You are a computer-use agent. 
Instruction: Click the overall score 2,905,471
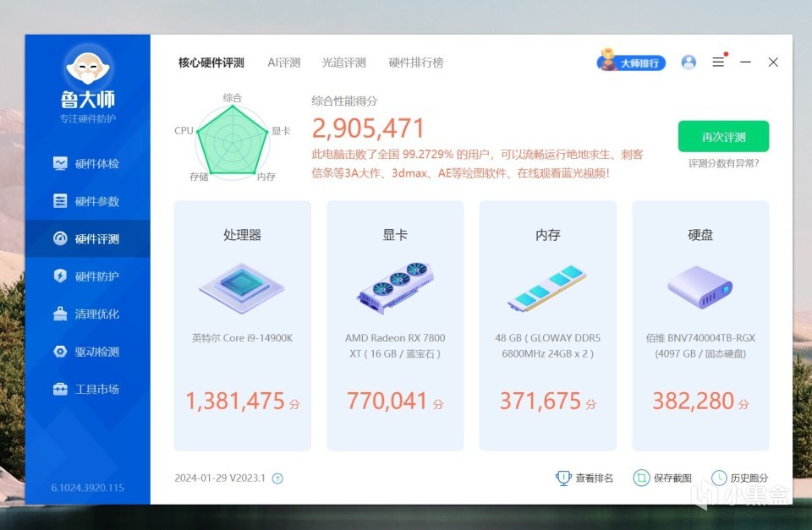(x=368, y=128)
